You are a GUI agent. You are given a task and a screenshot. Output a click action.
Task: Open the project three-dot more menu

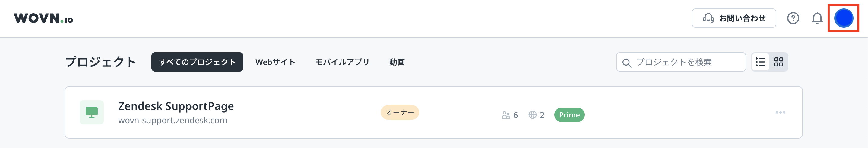(x=780, y=112)
